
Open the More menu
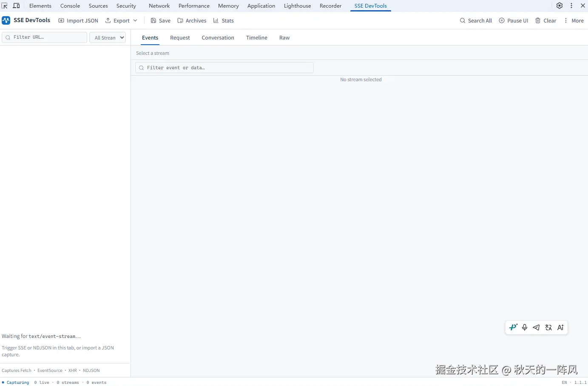coord(574,20)
